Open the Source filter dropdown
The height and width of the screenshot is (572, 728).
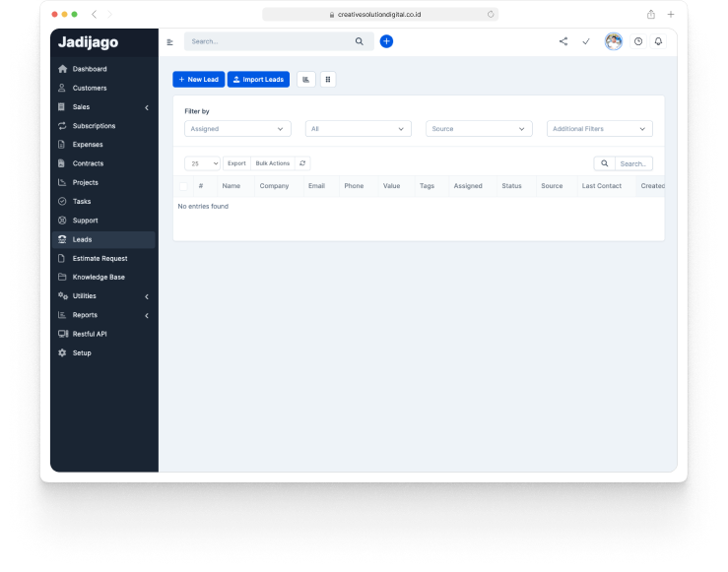tap(479, 129)
